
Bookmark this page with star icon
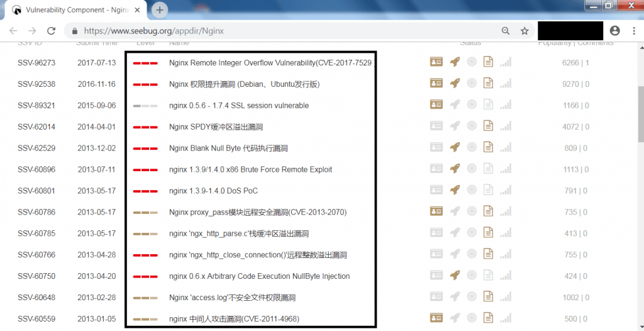pyautogui.click(x=525, y=31)
